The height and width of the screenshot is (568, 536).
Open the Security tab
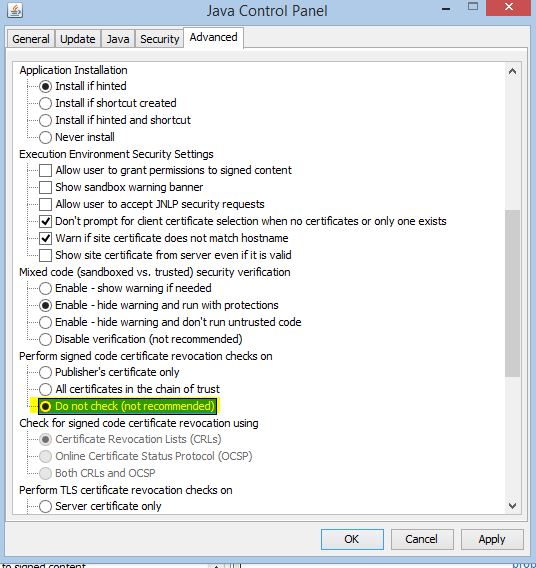(x=159, y=39)
